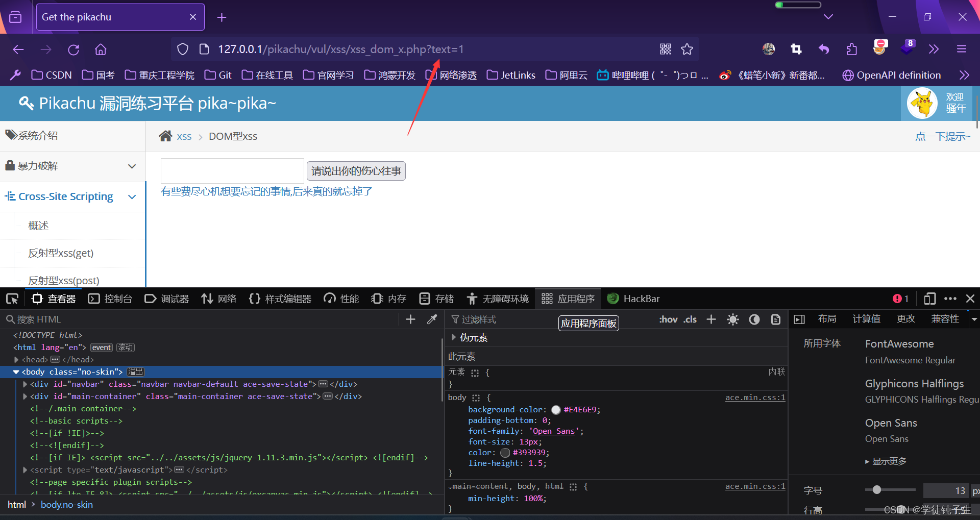Click the background-color #E4E6E9 swatch
Screen dimensions: 980x520
coord(556,410)
